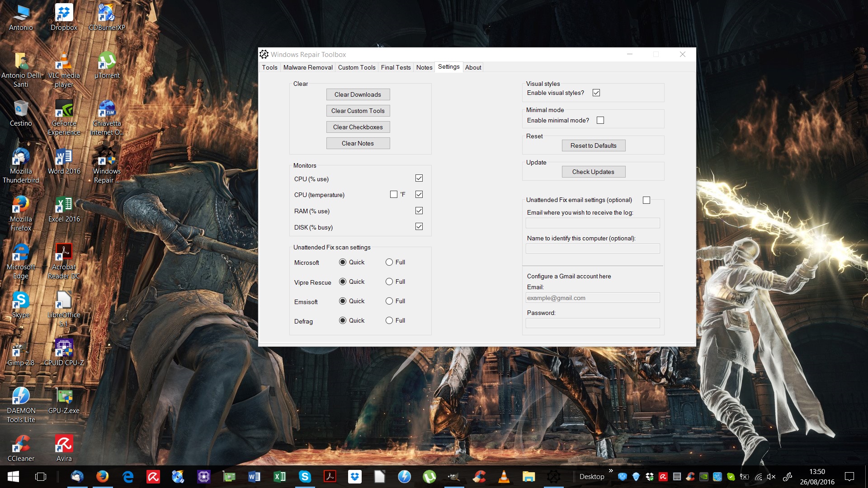Image resolution: width=868 pixels, height=488 pixels.
Task: Select the CPUID CPU-Z desktop icon
Action: tap(64, 353)
